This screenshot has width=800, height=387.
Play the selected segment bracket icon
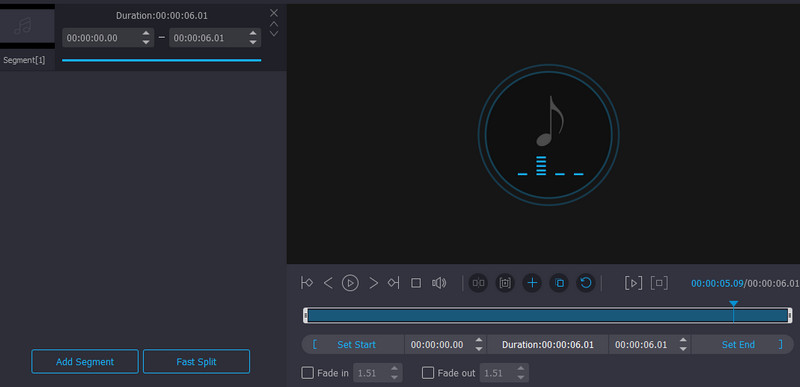coord(633,282)
